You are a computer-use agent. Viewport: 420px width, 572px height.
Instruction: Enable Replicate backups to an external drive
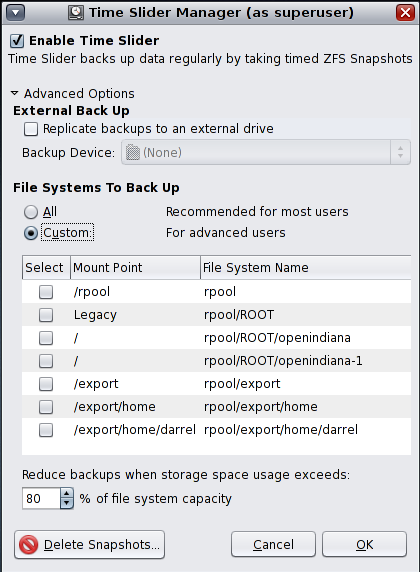tap(31, 129)
